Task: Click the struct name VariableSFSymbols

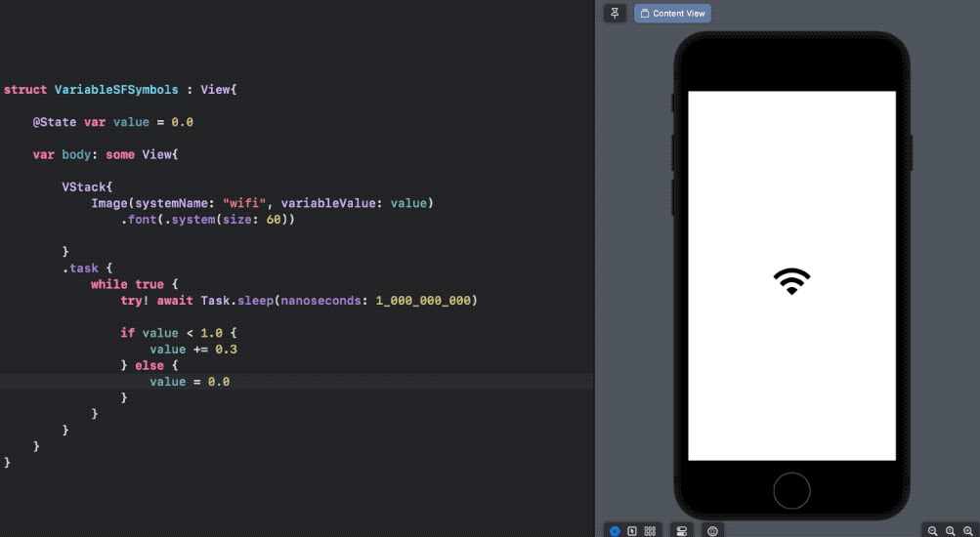Action: click(x=116, y=89)
